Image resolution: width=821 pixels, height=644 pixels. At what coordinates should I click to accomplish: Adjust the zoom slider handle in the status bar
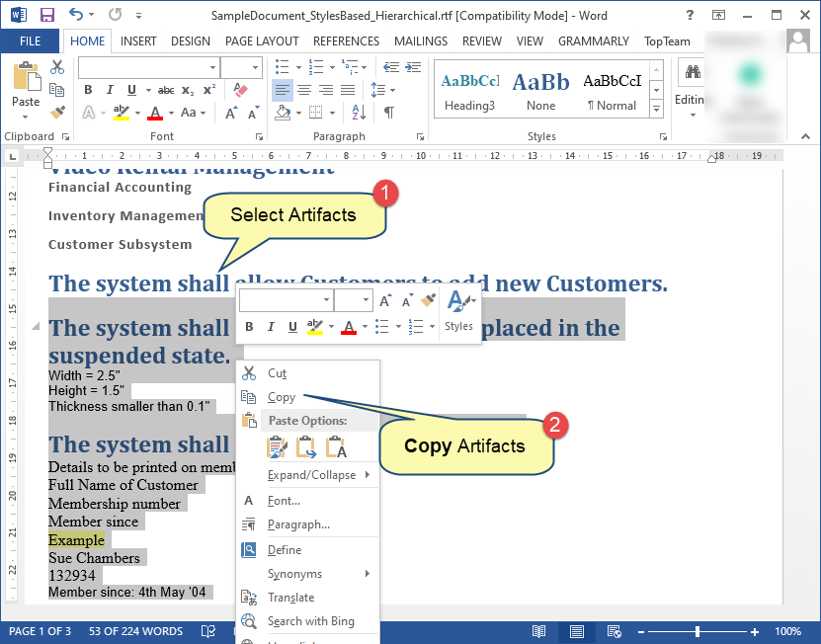click(698, 631)
